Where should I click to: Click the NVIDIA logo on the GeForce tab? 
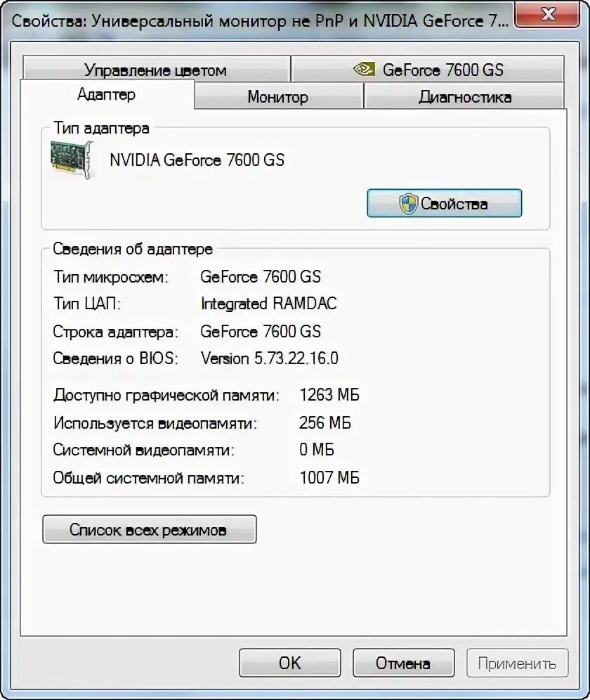[364, 69]
